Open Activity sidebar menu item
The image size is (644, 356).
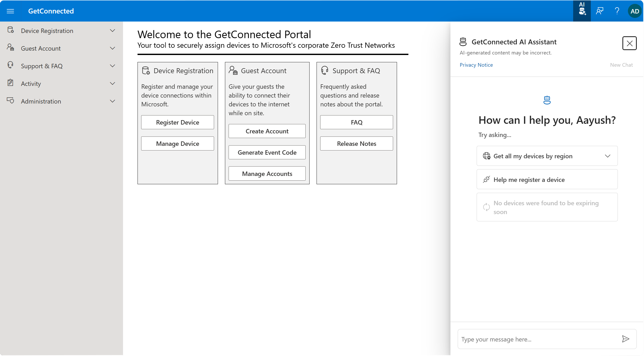click(61, 84)
